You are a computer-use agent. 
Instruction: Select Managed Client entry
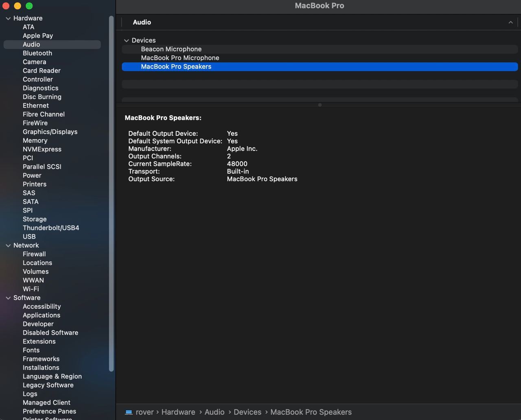46,403
